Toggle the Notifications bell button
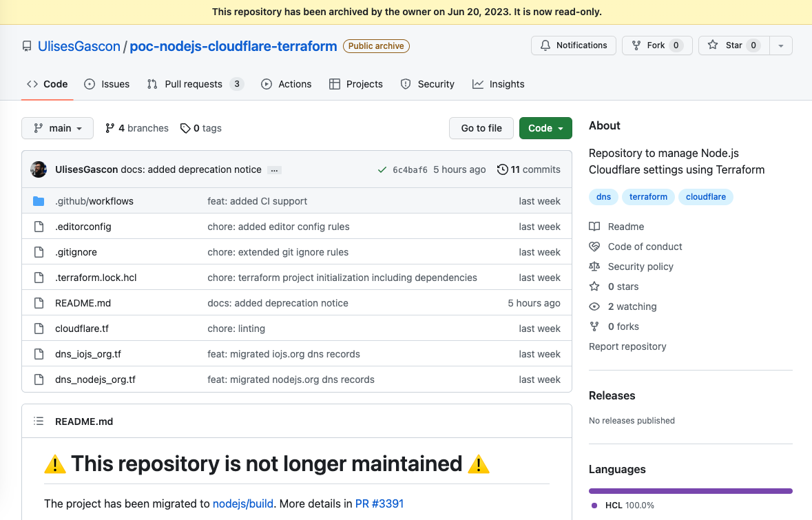Screen dimensions: 812x520 pyautogui.click(x=573, y=45)
